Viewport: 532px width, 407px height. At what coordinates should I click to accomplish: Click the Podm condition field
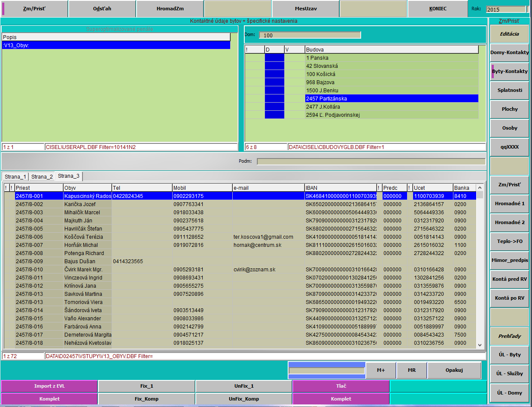[x=371, y=161]
